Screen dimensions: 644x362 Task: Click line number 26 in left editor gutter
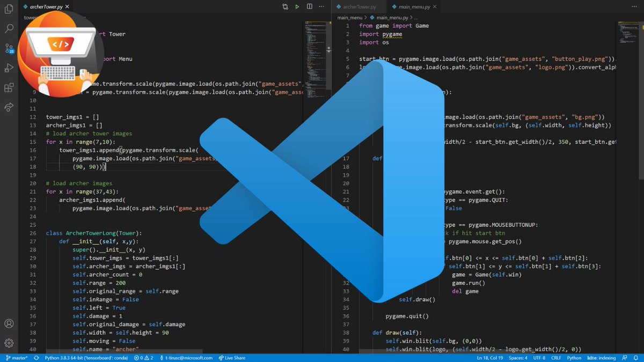[33, 233]
